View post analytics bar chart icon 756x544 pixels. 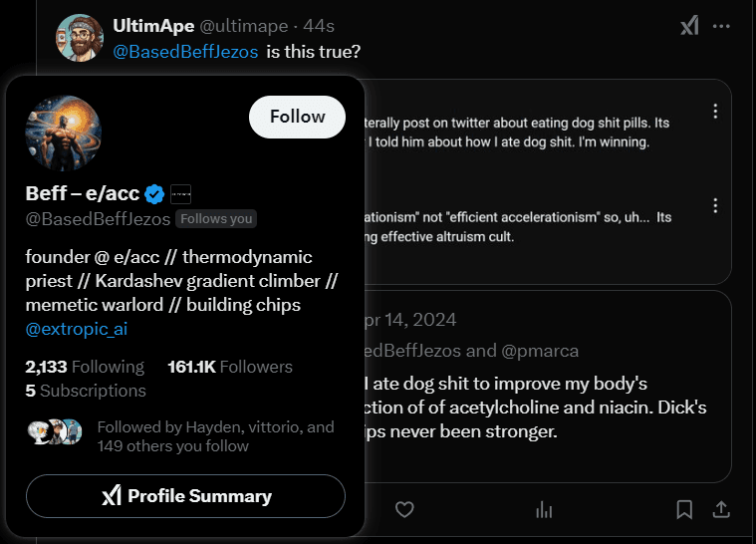(x=544, y=509)
